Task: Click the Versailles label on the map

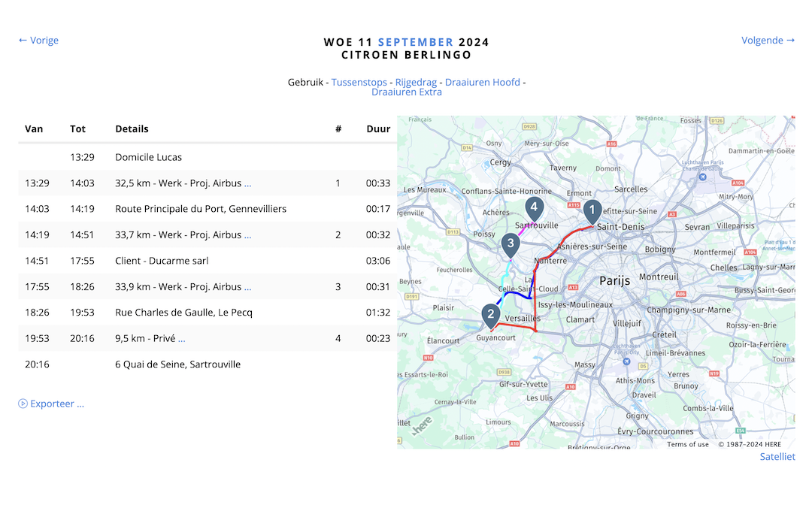Action: (x=523, y=319)
